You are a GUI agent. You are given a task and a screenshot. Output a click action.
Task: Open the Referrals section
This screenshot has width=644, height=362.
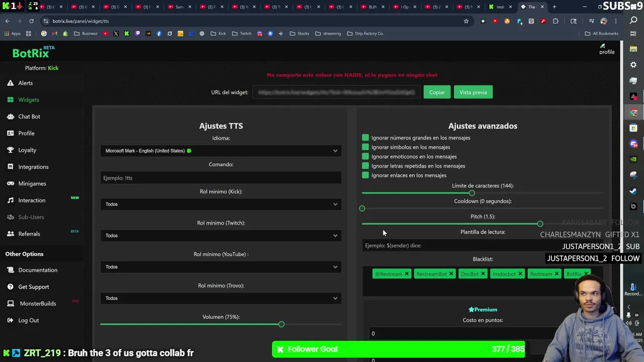click(24, 234)
